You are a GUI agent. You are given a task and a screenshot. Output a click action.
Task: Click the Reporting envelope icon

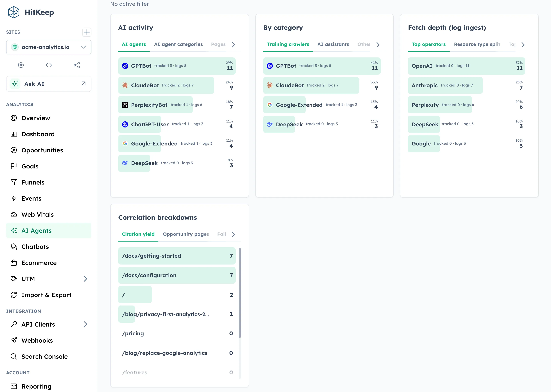(14, 386)
